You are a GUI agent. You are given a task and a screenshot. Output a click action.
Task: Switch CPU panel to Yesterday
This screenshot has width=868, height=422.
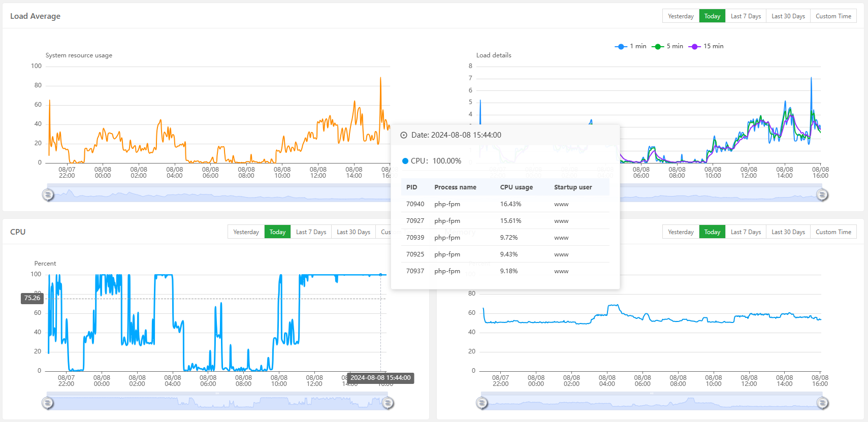click(x=246, y=232)
